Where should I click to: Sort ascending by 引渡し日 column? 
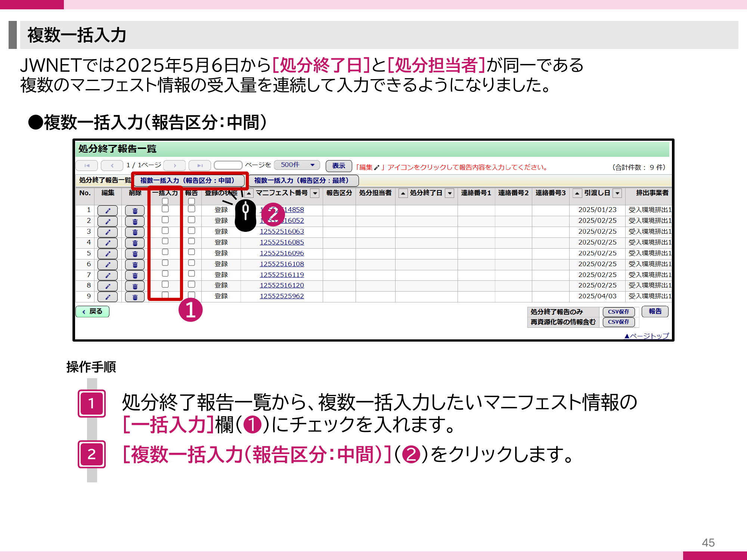577,193
